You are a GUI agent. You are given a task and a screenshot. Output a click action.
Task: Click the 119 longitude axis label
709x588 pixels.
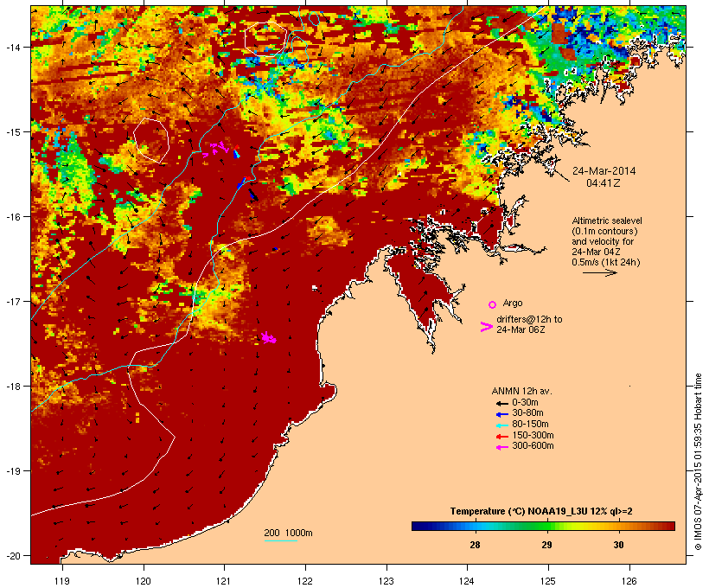click(x=62, y=581)
